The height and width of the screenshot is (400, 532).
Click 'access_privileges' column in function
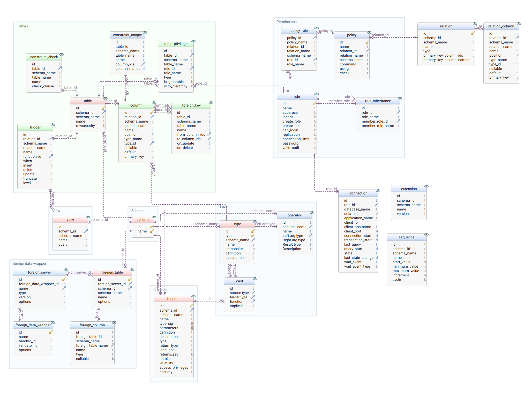click(x=174, y=368)
